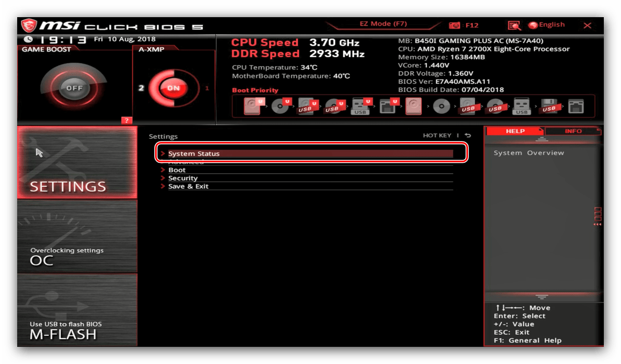Image resolution: width=621 pixels, height=364 pixels.
Task: Select the legacy USB hard disk icon without U badge
Action: 470,106
